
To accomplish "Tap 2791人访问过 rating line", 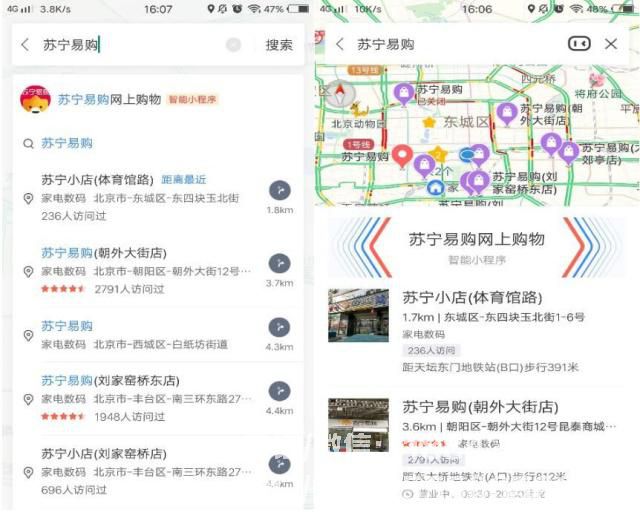I will tap(103, 289).
